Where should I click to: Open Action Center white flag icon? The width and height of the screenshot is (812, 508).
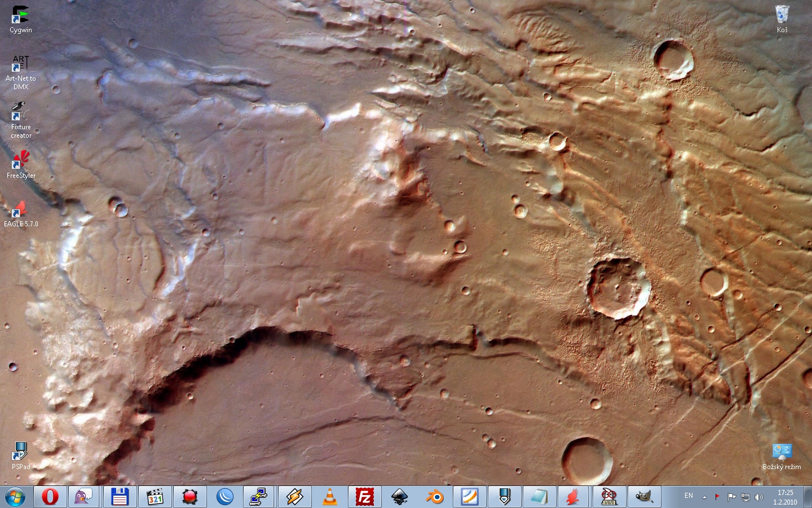pyautogui.click(x=731, y=497)
